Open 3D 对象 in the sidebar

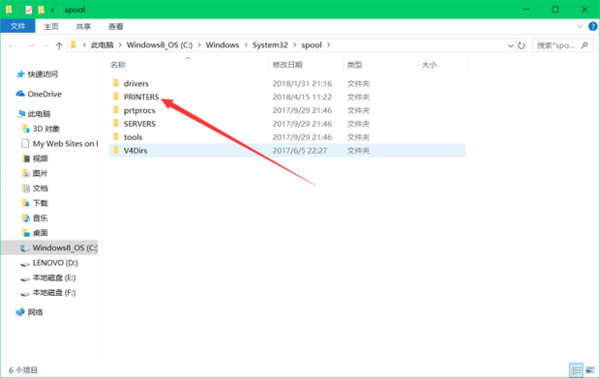point(46,129)
